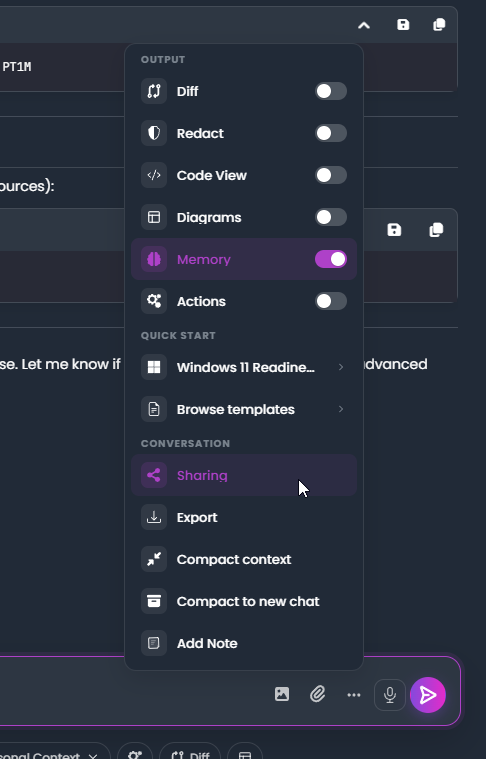Turn on the Actions toggle
Viewport: 486px width, 759px height.
(x=331, y=301)
